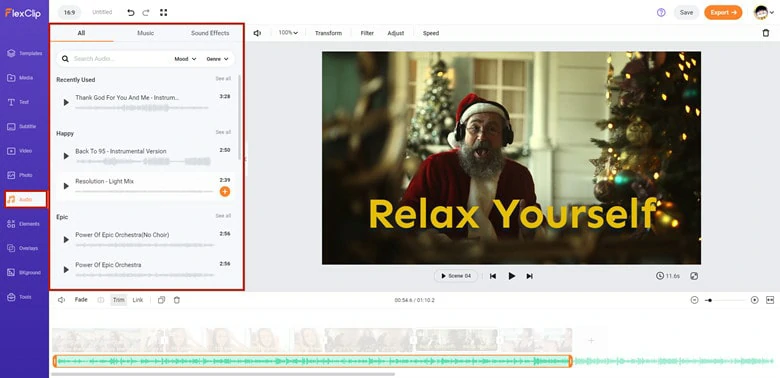780x378 pixels.
Task: Switch to the Music tab
Action: (x=145, y=33)
